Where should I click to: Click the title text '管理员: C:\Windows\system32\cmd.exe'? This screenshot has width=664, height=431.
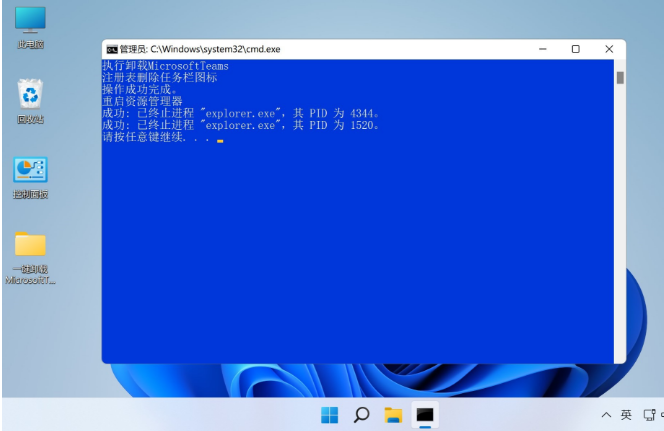click(200, 49)
